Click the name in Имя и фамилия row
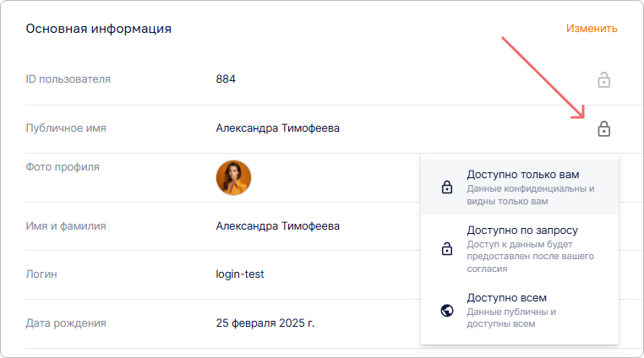The height and width of the screenshot is (358, 644). point(277,226)
